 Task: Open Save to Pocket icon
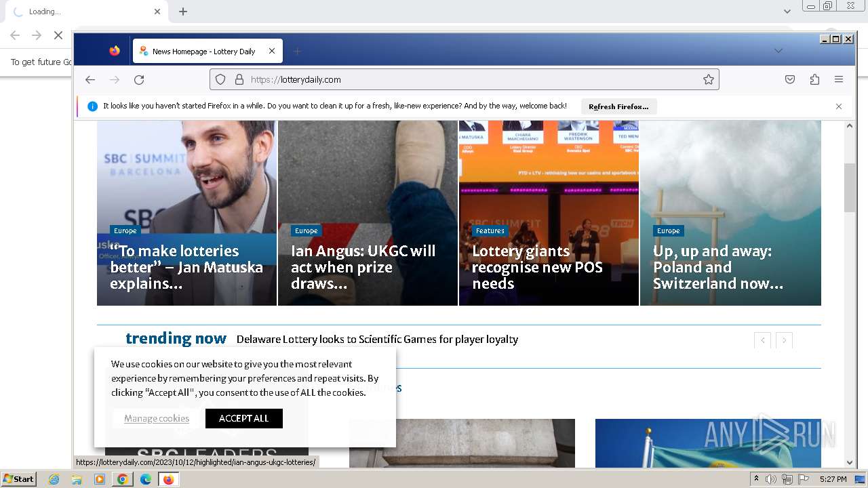pyautogui.click(x=790, y=79)
